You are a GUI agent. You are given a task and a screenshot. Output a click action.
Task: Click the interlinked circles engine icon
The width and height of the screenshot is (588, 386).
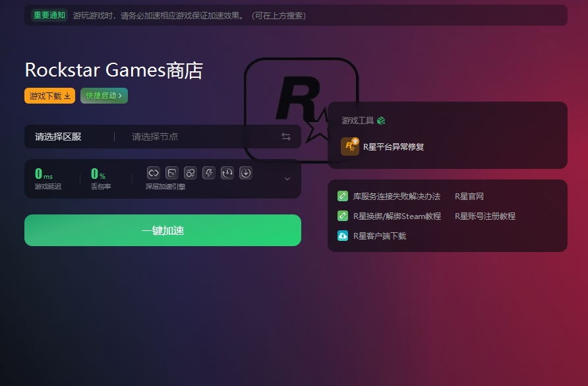190,173
